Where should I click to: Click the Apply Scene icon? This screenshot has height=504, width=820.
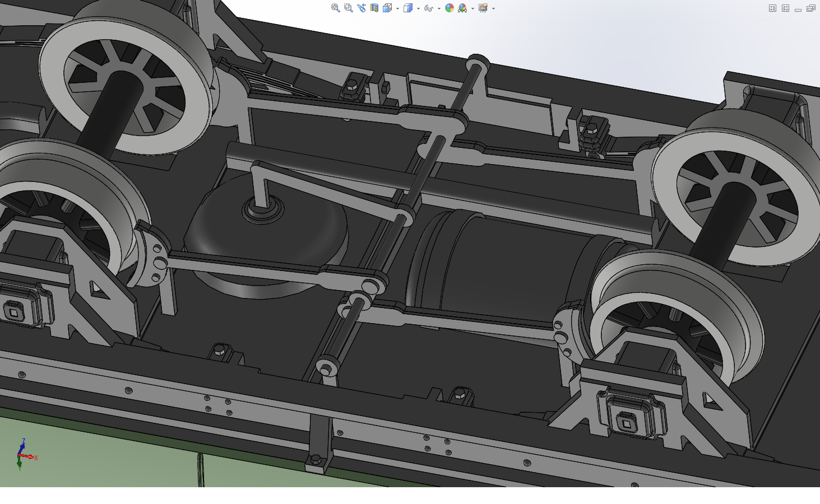(x=462, y=8)
